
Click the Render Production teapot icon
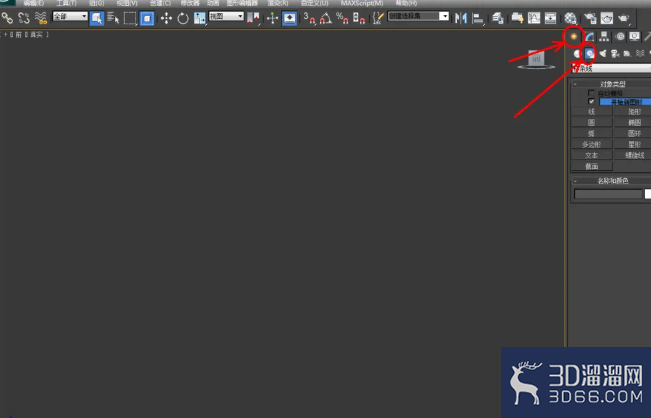[624, 18]
